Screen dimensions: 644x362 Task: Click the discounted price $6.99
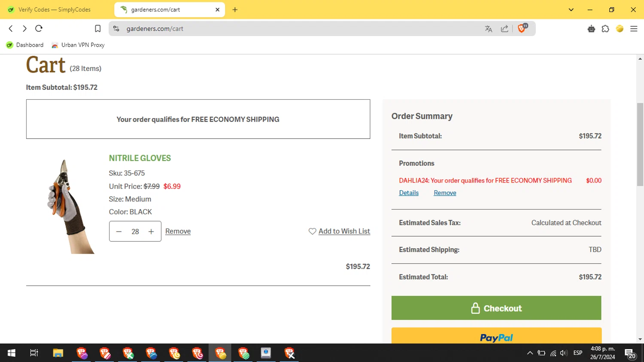(x=172, y=186)
